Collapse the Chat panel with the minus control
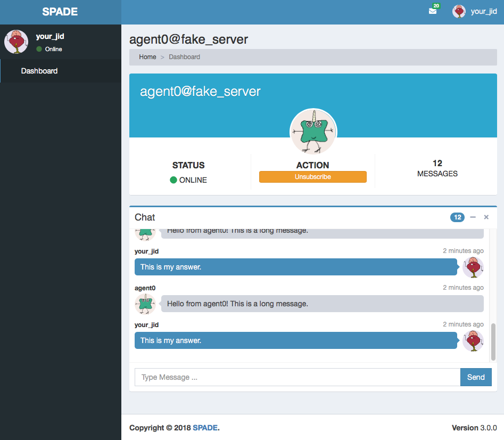This screenshot has width=504, height=440. [x=473, y=217]
